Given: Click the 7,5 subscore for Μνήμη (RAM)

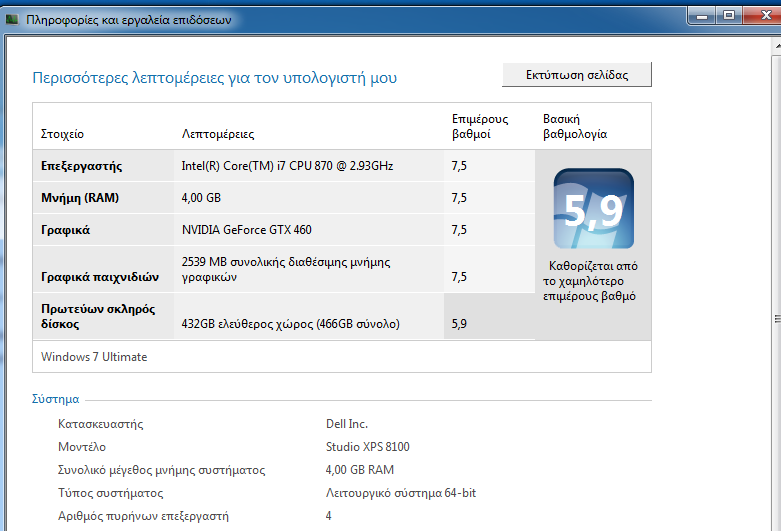Looking at the screenshot, I should coord(459,198).
